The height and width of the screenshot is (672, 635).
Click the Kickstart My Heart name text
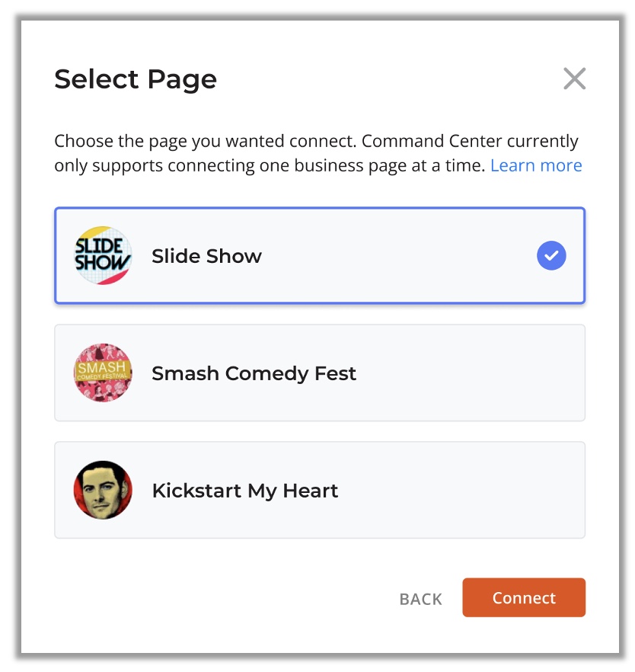(244, 491)
